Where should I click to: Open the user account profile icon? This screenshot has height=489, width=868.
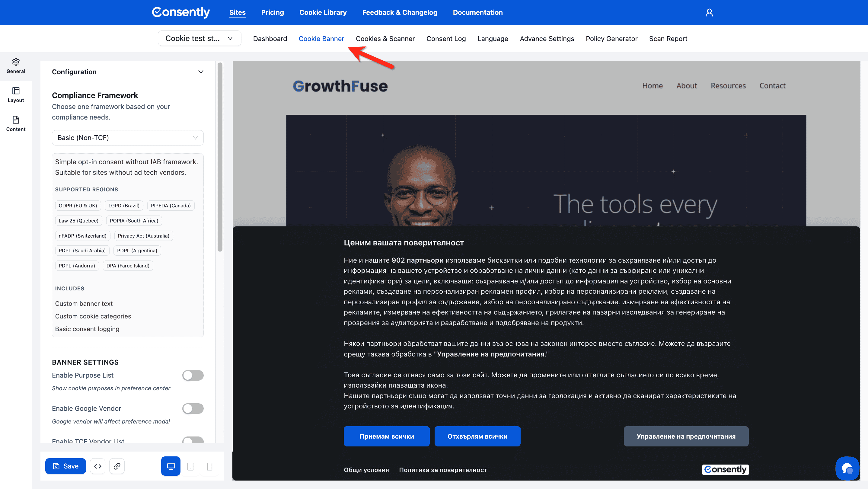(709, 12)
